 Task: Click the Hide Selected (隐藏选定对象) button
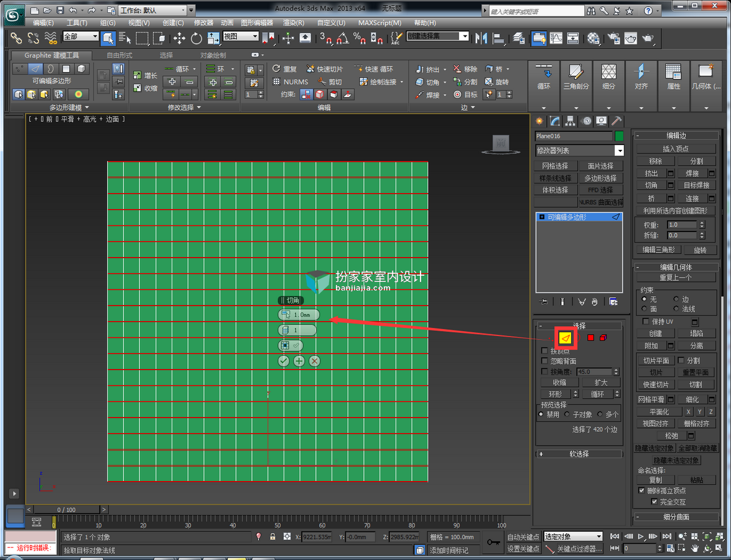pyautogui.click(x=655, y=447)
